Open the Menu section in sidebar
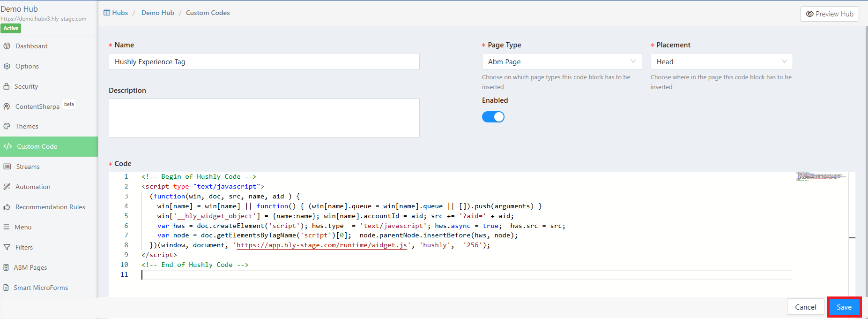 [x=49, y=227]
